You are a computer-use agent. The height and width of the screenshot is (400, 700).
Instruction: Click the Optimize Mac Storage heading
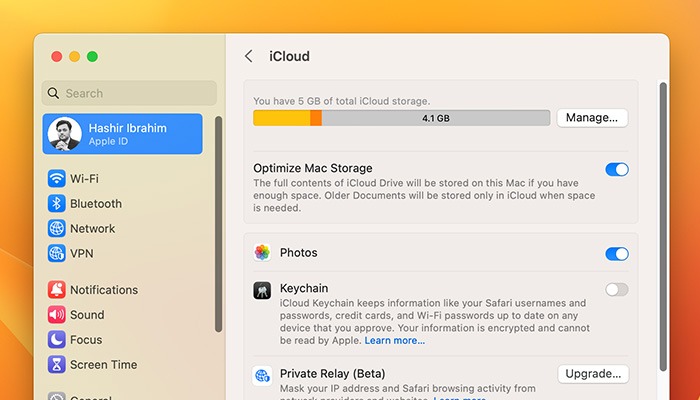point(313,168)
